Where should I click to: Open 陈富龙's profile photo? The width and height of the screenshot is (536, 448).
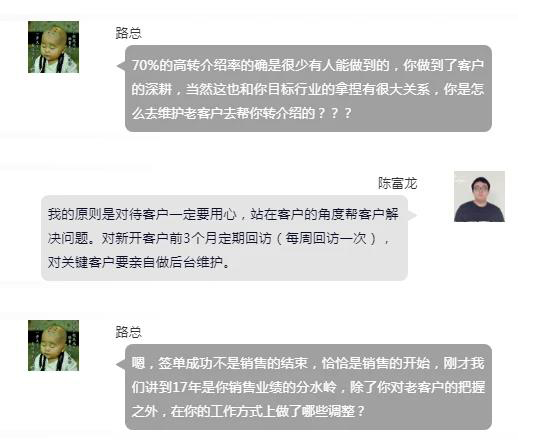point(479,196)
